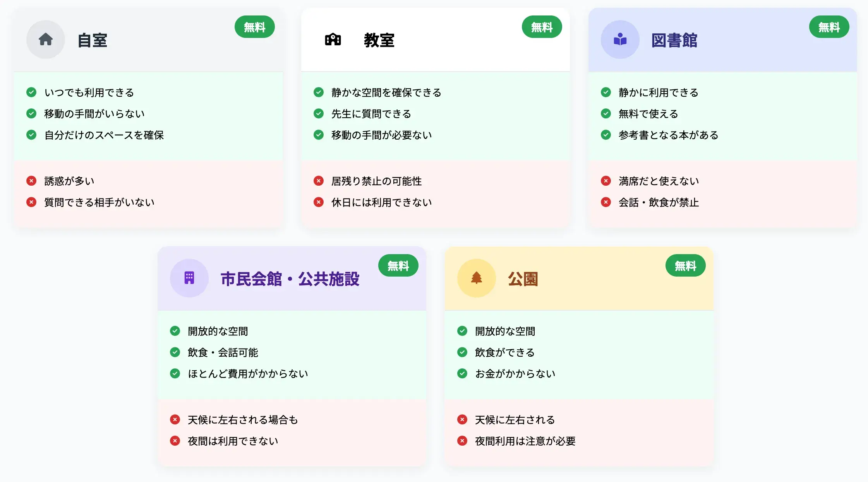Click the 先生に質問できる text

click(371, 114)
